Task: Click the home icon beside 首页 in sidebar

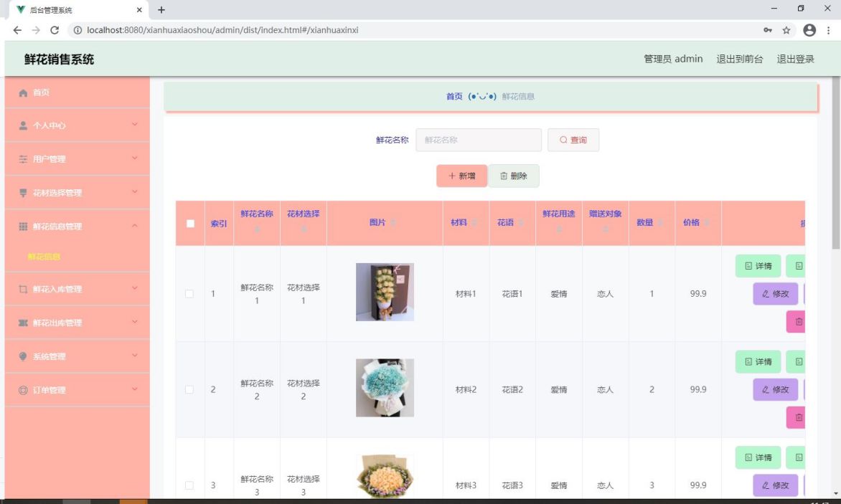Action: [23, 93]
